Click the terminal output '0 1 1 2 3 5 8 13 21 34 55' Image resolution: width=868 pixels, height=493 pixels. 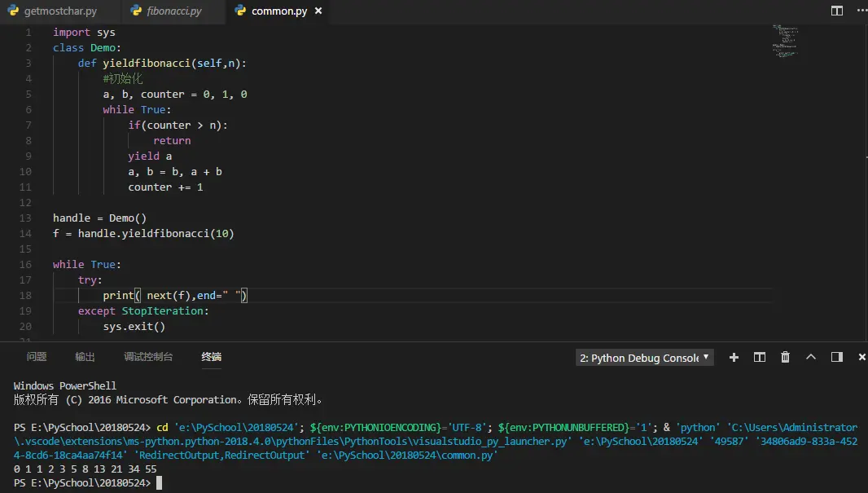click(85, 469)
